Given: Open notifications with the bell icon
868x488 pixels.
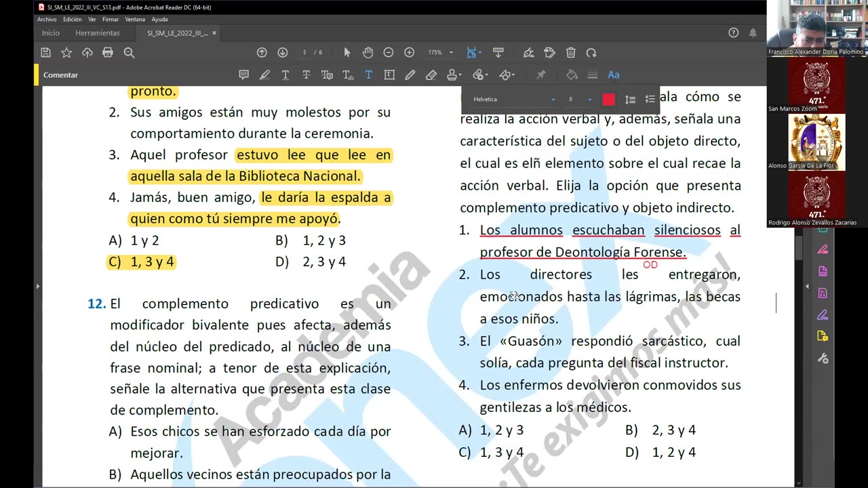Looking at the screenshot, I should [753, 33].
